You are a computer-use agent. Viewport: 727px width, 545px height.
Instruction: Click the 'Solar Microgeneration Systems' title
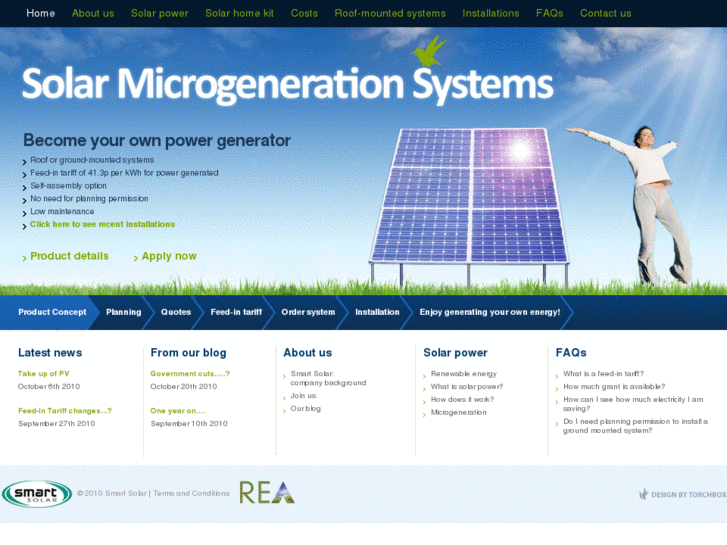287,84
